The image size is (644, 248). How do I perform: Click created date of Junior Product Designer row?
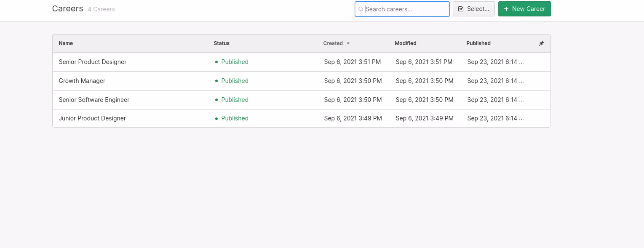pyautogui.click(x=353, y=118)
